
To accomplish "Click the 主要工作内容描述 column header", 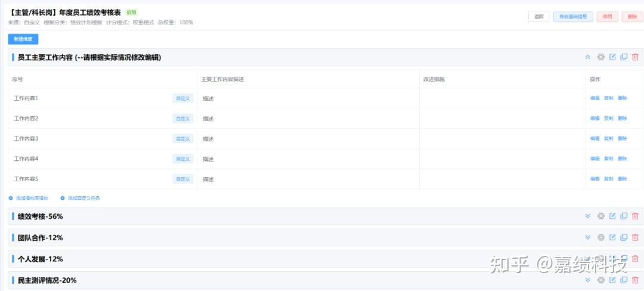I will (222, 80).
